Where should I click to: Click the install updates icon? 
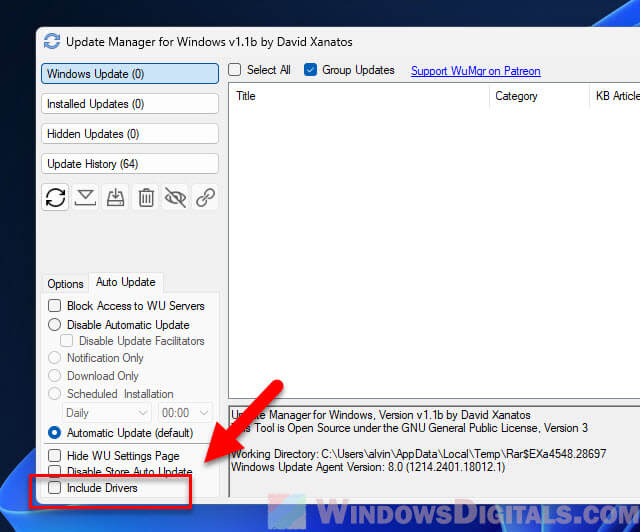pos(116,198)
